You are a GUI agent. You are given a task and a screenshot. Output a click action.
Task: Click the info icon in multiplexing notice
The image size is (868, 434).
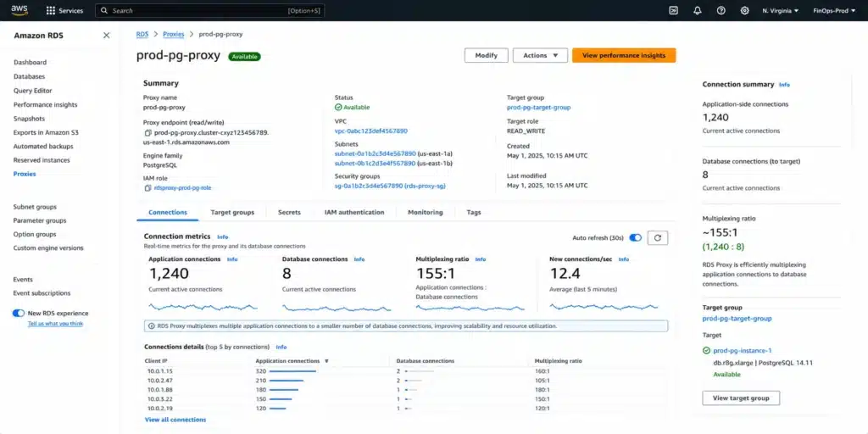coord(151,326)
